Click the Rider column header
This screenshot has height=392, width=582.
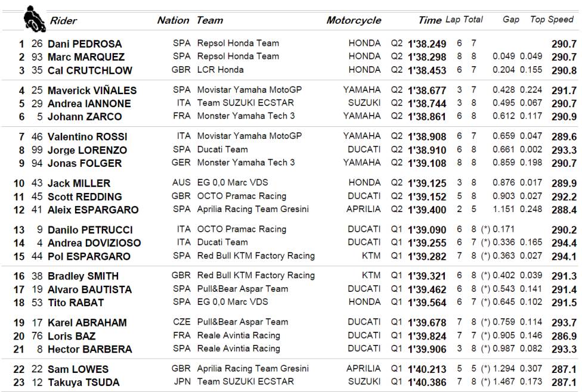coord(63,21)
